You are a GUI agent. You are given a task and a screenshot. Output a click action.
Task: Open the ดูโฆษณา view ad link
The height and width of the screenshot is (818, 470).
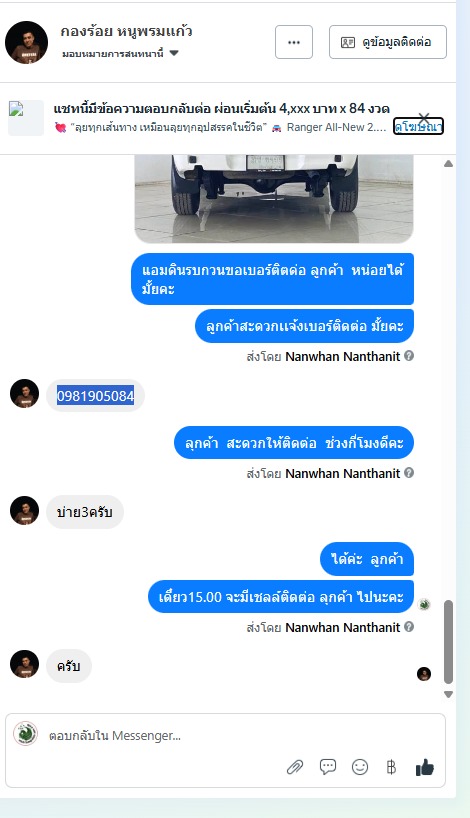tap(418, 127)
